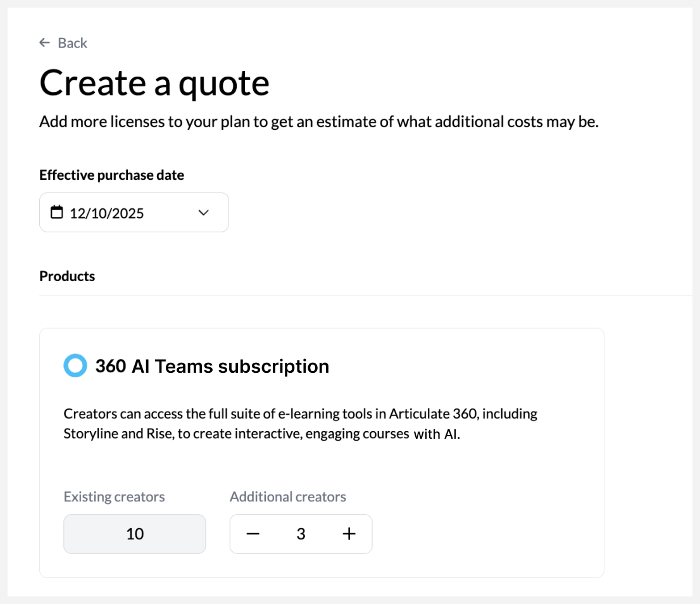Image resolution: width=700 pixels, height=604 pixels.
Task: Increase additional creators with plus button
Action: click(349, 534)
